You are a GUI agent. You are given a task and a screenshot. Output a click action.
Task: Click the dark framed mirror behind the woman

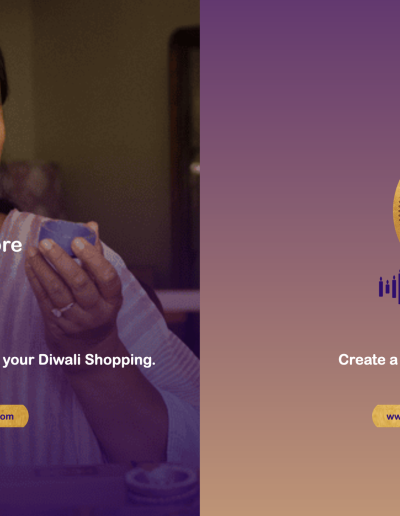point(184,157)
